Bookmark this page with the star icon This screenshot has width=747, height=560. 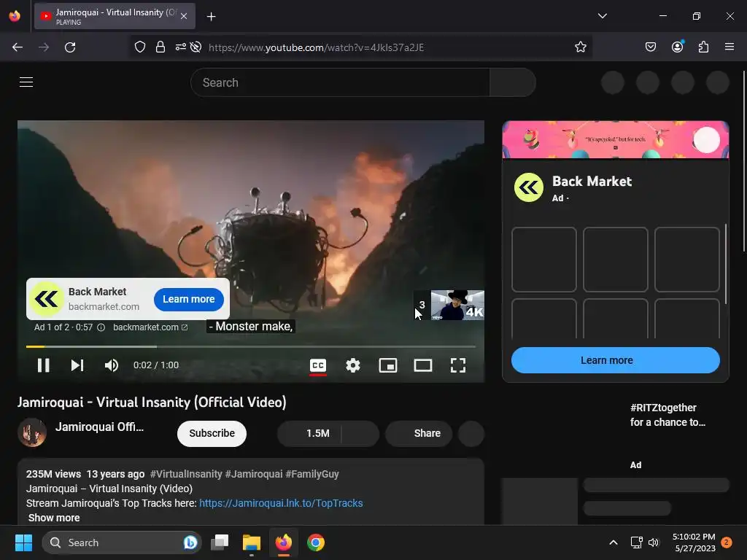point(580,47)
